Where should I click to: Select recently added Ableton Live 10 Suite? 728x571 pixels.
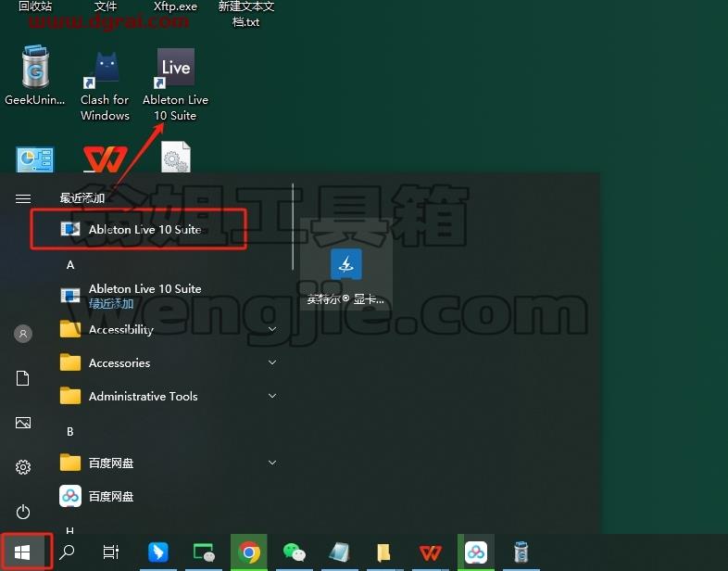pyautogui.click(x=138, y=230)
